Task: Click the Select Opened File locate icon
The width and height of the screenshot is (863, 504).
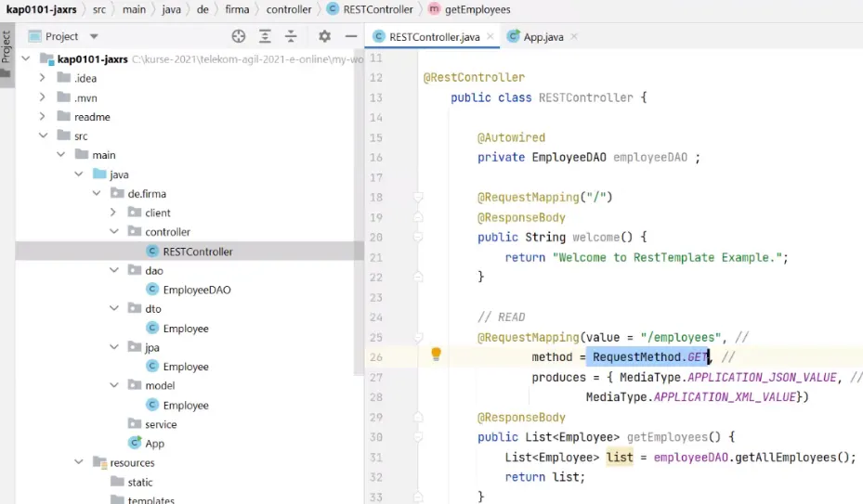Action: click(x=239, y=36)
